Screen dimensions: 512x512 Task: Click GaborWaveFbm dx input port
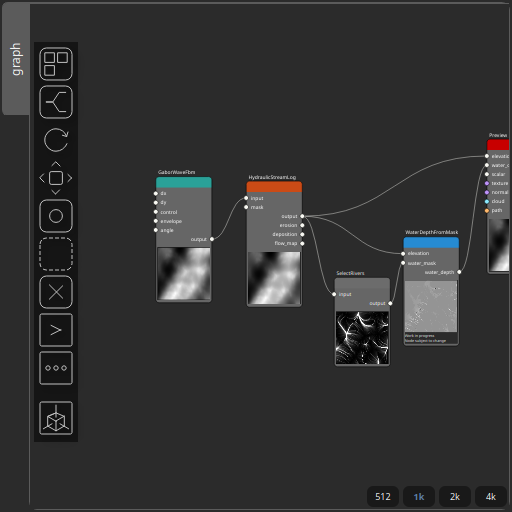click(x=156, y=193)
